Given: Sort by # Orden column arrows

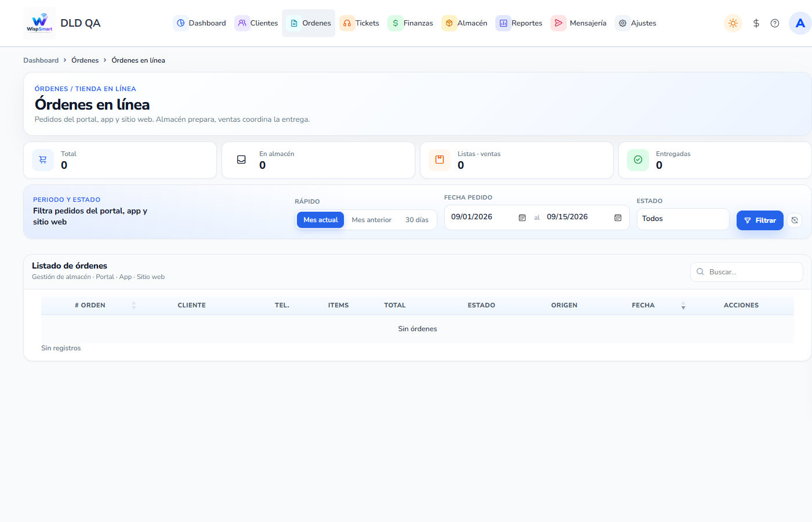Looking at the screenshot, I should [x=134, y=305].
